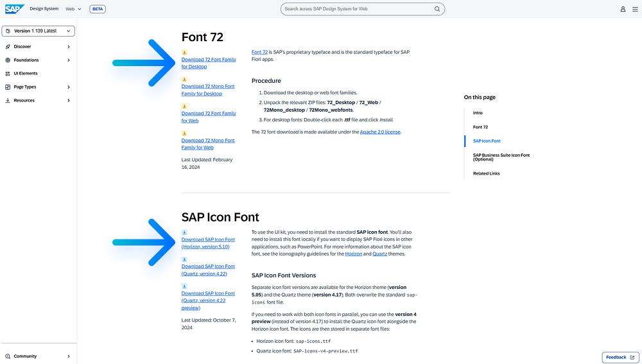This screenshot has width=642, height=364.
Task: Click download icon above 72 Mono Font Desktop link
Action: pyautogui.click(x=184, y=80)
